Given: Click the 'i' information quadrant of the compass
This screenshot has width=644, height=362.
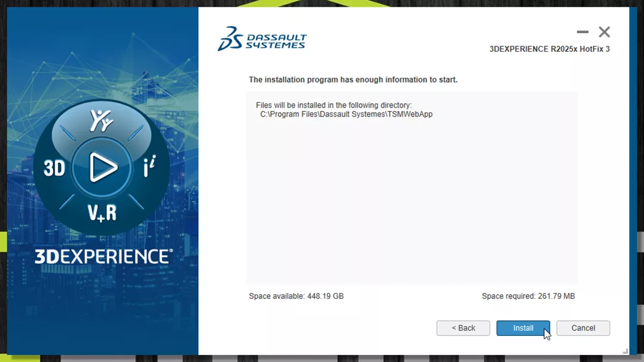Looking at the screenshot, I should coord(149,166).
